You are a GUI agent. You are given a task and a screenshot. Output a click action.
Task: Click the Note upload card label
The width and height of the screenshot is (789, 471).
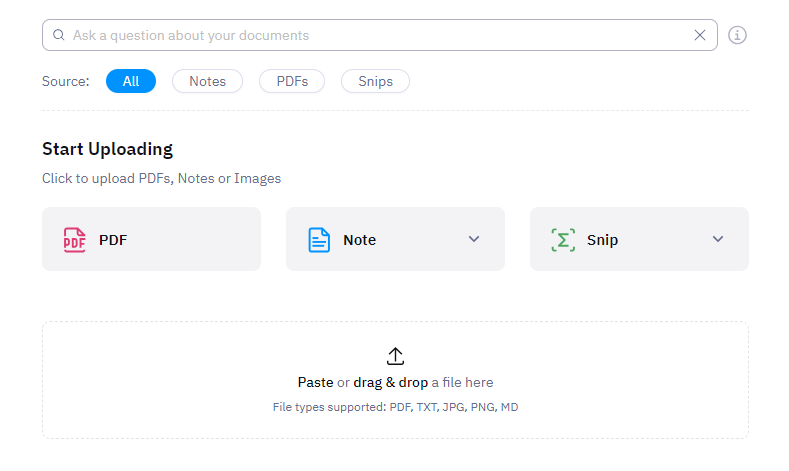pos(359,240)
